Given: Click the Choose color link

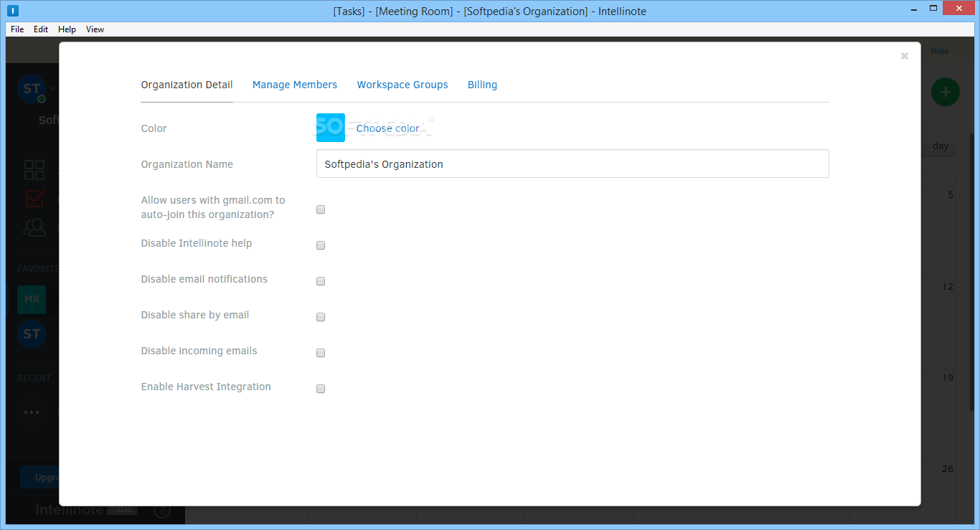Looking at the screenshot, I should [388, 128].
